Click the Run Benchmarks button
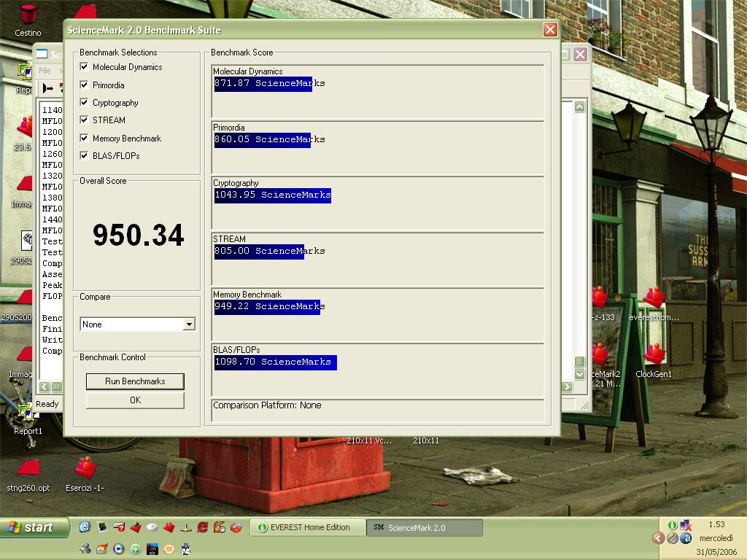The height and width of the screenshot is (560, 747). point(135,381)
